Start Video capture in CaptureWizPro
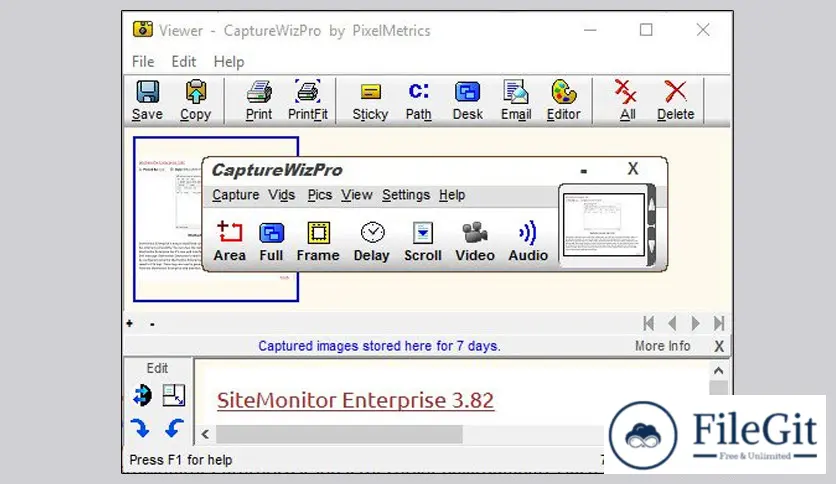This screenshot has width=836, height=484. click(x=475, y=241)
